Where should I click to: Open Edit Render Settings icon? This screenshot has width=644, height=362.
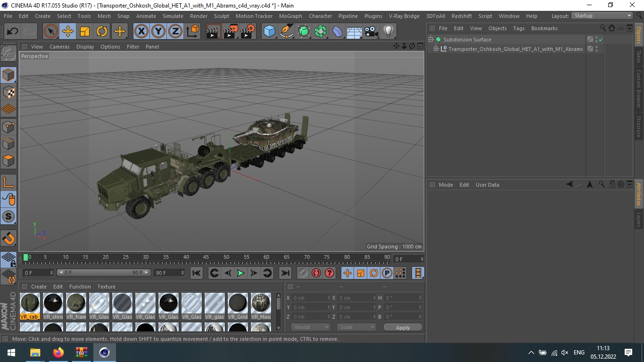pyautogui.click(x=248, y=32)
